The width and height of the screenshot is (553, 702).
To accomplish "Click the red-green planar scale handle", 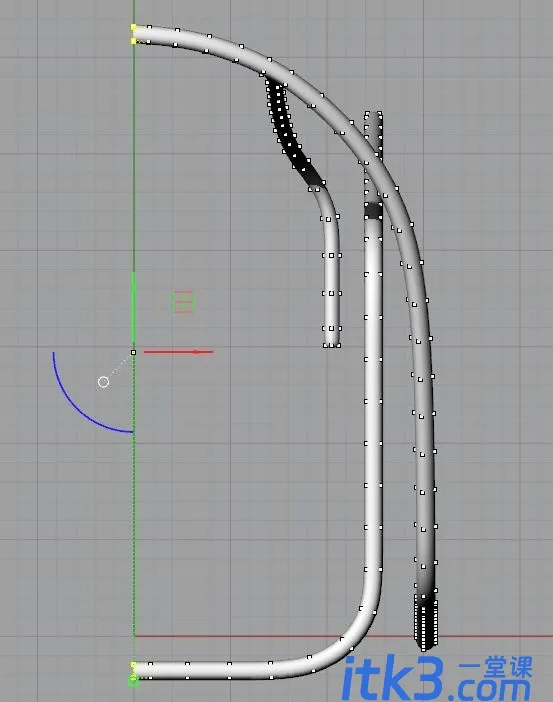I will point(183,302).
